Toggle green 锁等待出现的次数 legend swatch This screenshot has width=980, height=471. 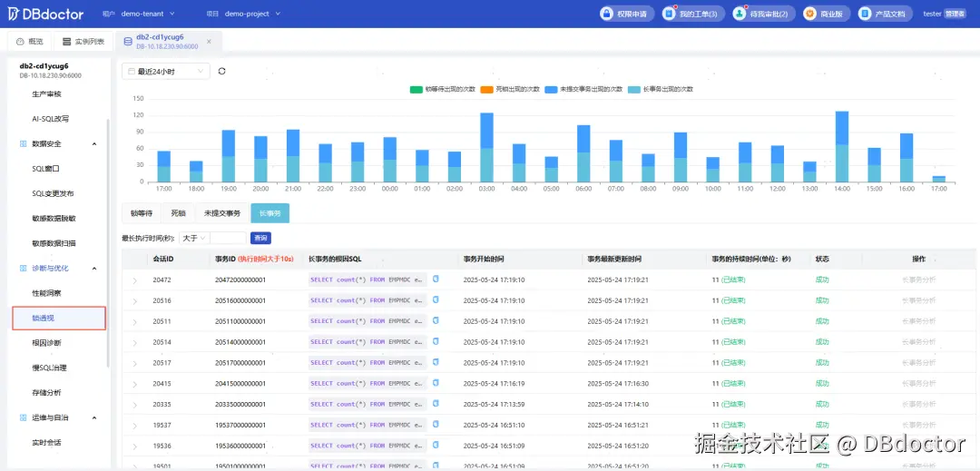click(x=416, y=89)
